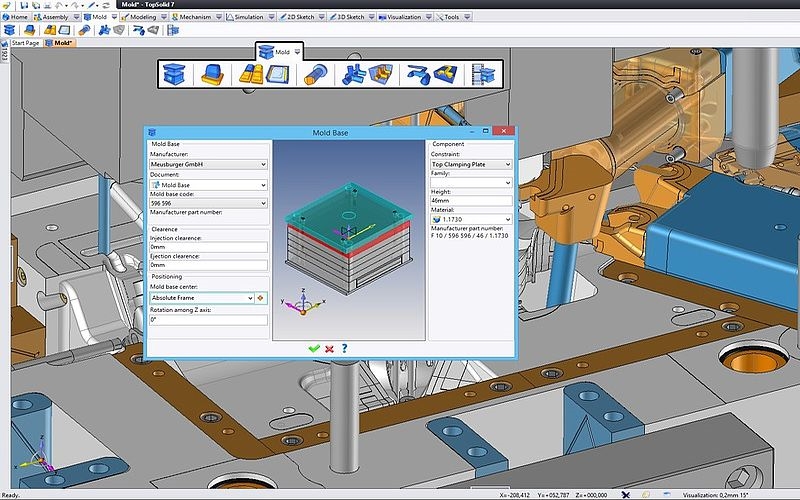Click the Print icon in the quick access bar
The image size is (800, 500).
coord(47,6)
